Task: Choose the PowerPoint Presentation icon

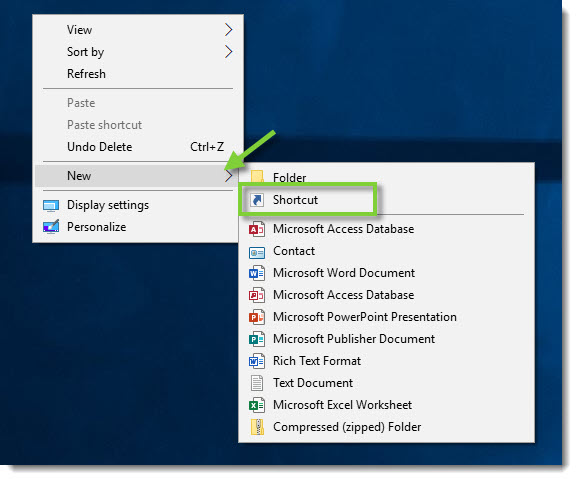Action: (x=257, y=317)
